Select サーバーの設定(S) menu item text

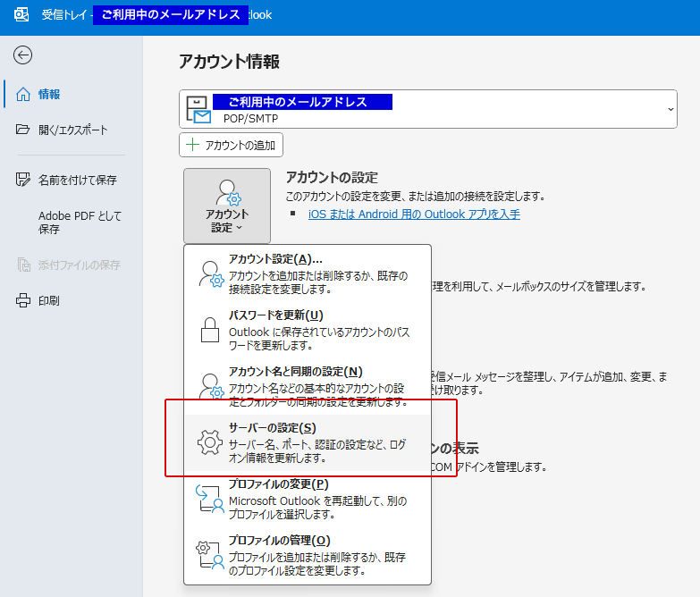(x=272, y=428)
